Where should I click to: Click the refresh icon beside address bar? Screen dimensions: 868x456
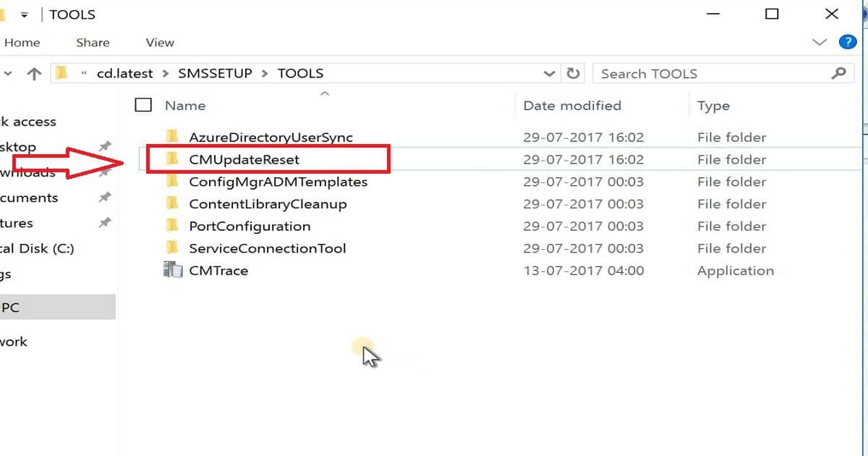pos(574,73)
